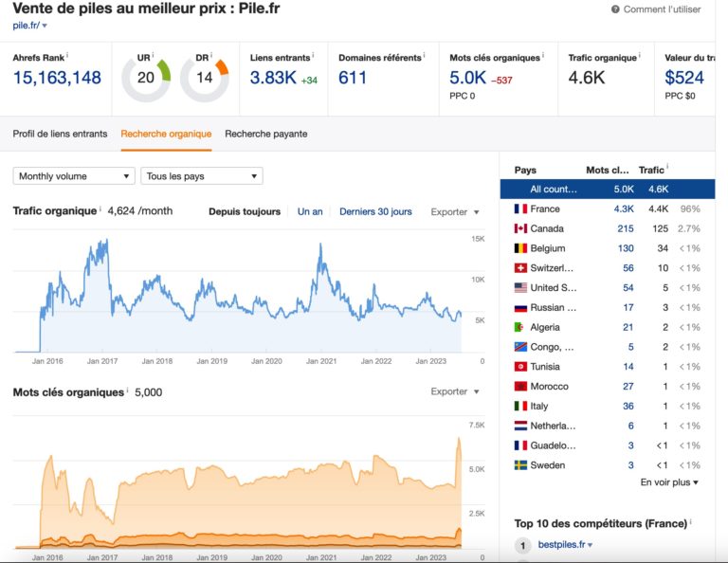The height and width of the screenshot is (563, 728).
Task: Open the bestpiles.fr competitor link
Action: [x=562, y=544]
